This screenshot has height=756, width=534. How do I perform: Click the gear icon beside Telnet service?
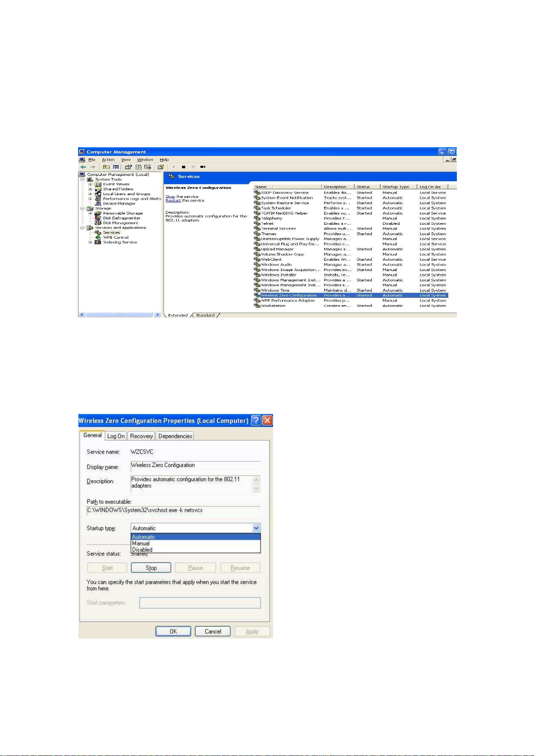257,223
